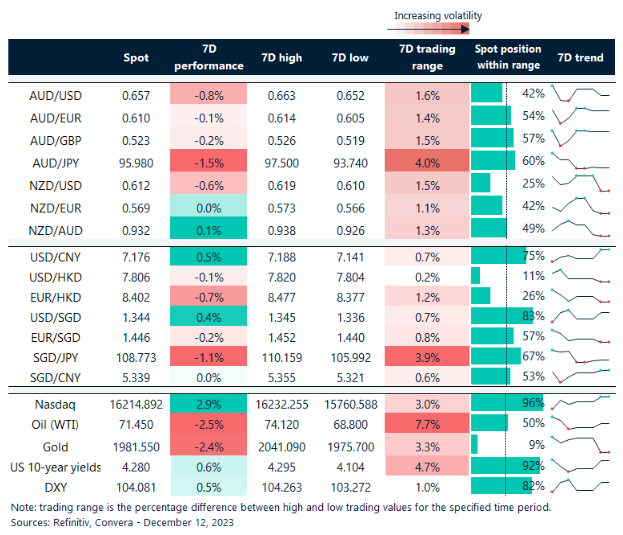Click the AUD/USD 7D trend sparkline
The width and height of the screenshot is (623, 535).
580,94
